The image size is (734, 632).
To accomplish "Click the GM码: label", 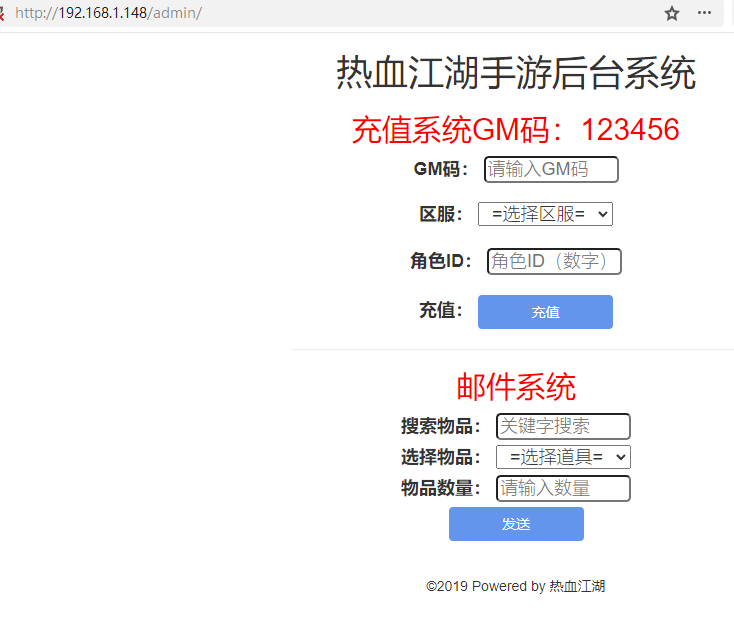I will point(440,169).
